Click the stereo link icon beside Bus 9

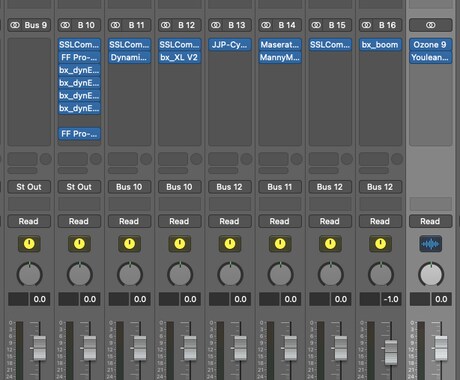(15, 25)
